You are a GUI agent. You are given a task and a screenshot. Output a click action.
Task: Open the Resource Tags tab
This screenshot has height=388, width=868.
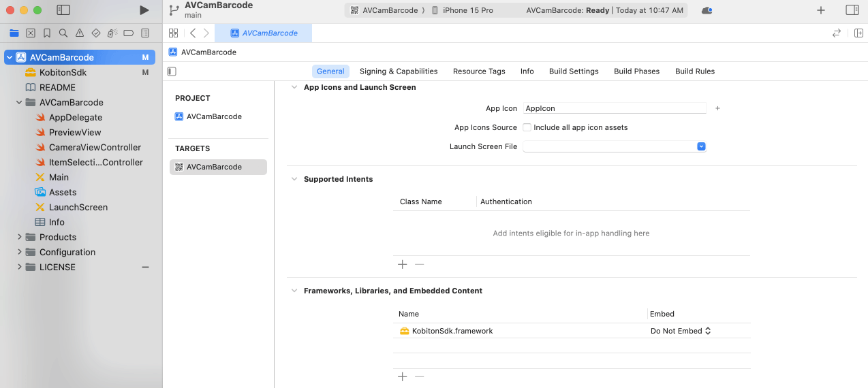tap(479, 71)
